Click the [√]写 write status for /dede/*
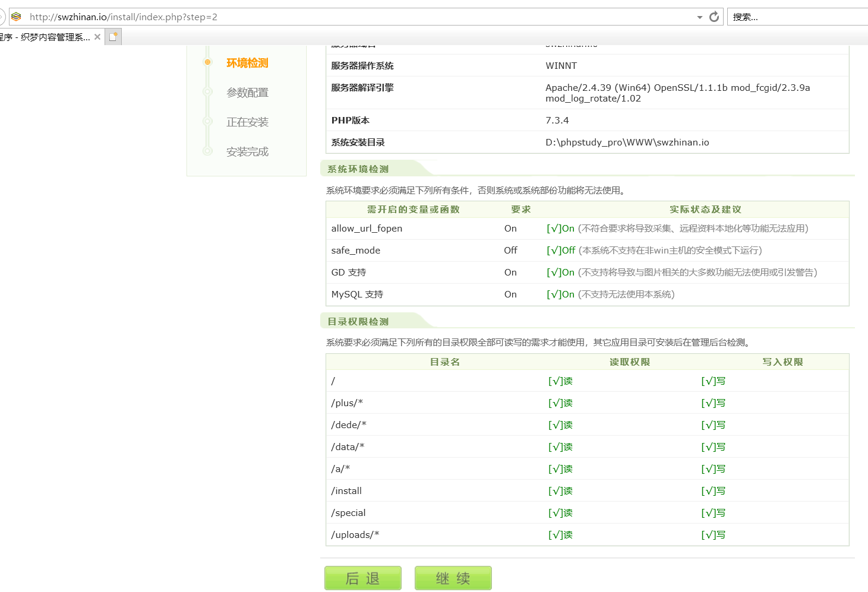The width and height of the screenshot is (868, 592). point(713,425)
